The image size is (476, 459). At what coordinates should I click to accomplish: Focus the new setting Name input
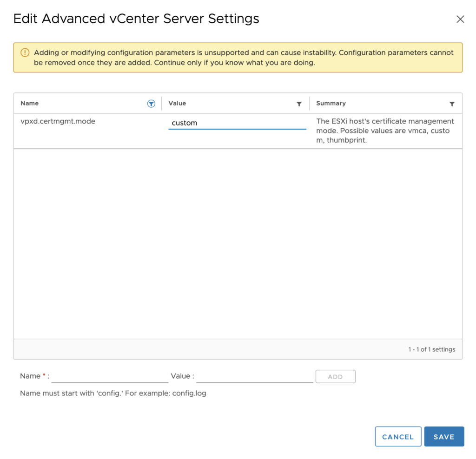coord(110,376)
